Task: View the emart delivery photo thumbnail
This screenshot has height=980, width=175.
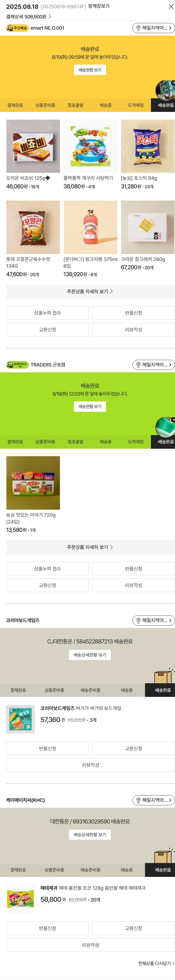Action: pyautogui.click(x=165, y=90)
